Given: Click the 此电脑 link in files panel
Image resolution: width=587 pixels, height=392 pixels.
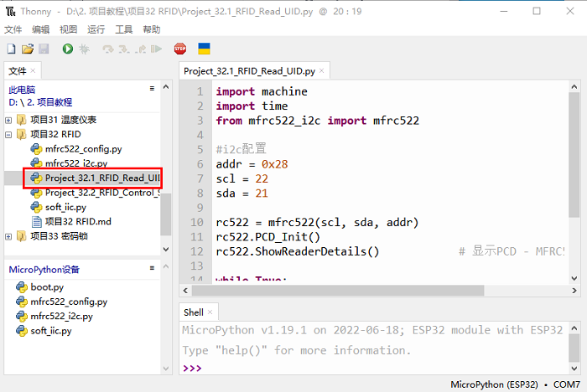Looking at the screenshot, I should coord(22,89).
